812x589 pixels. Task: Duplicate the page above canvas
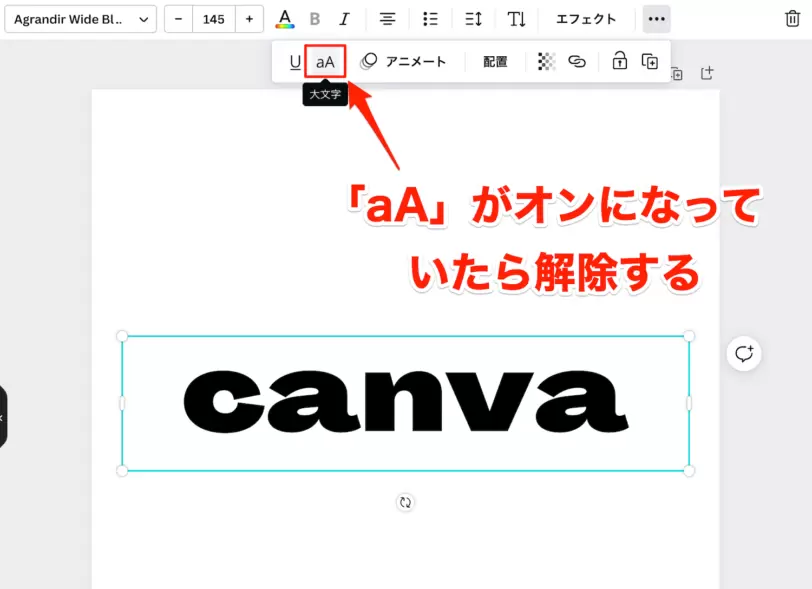pyautogui.click(x=677, y=74)
